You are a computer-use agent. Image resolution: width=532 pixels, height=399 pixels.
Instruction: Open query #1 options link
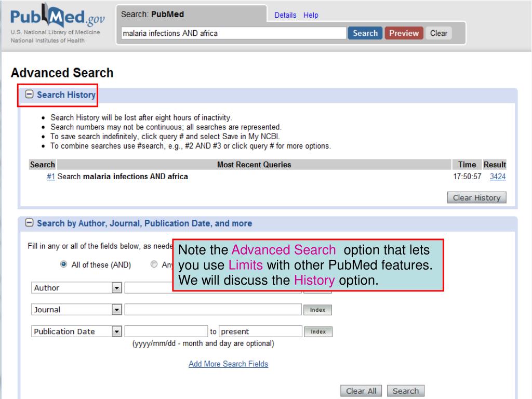pos(51,177)
